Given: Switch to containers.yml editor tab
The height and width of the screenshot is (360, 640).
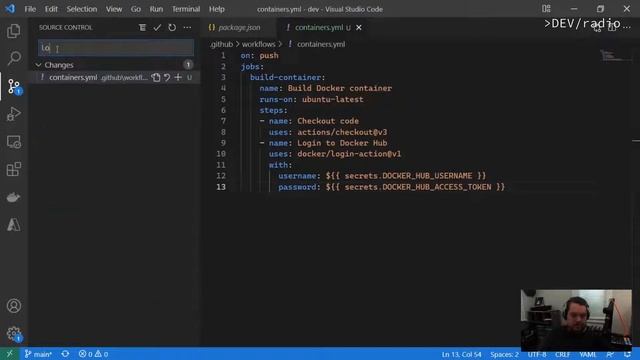Looking at the screenshot, I should tap(319, 27).
